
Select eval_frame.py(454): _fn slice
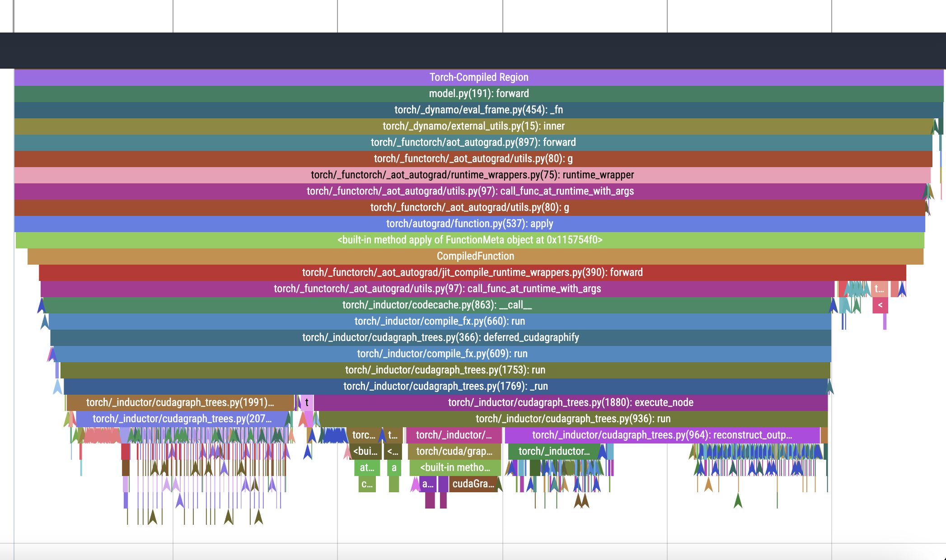[x=479, y=110]
